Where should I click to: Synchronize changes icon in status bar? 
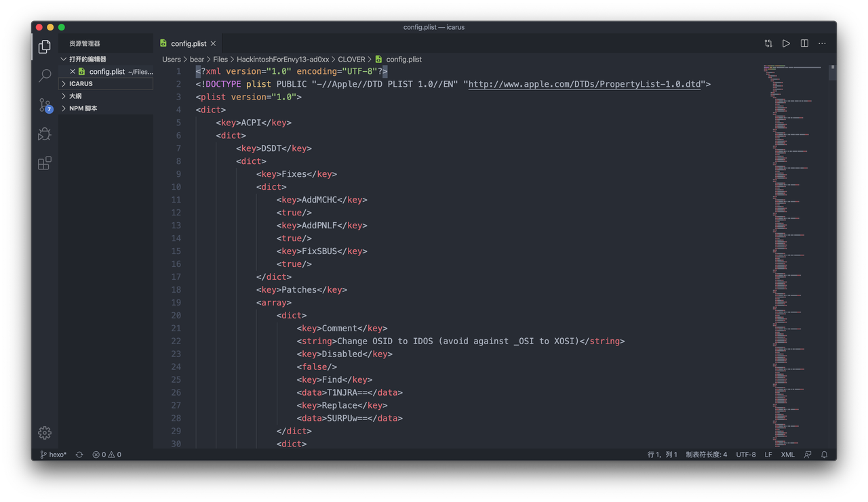click(x=79, y=455)
